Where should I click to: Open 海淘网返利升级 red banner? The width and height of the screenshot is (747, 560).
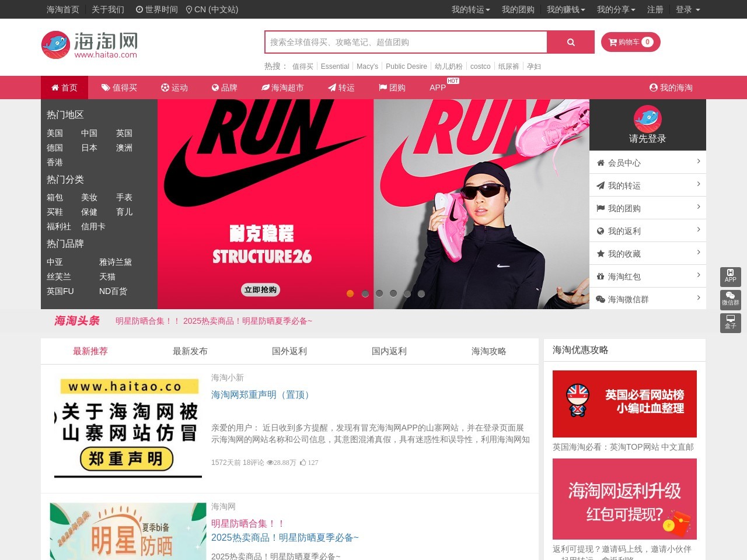624,499
